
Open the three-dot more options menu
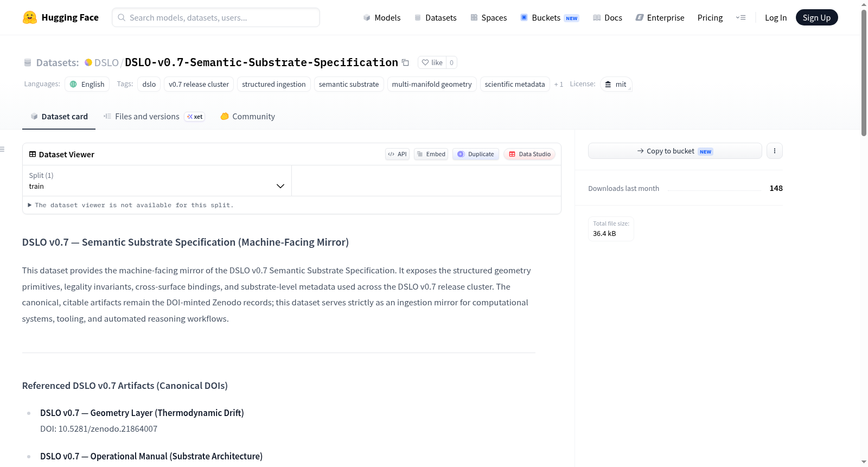(775, 151)
